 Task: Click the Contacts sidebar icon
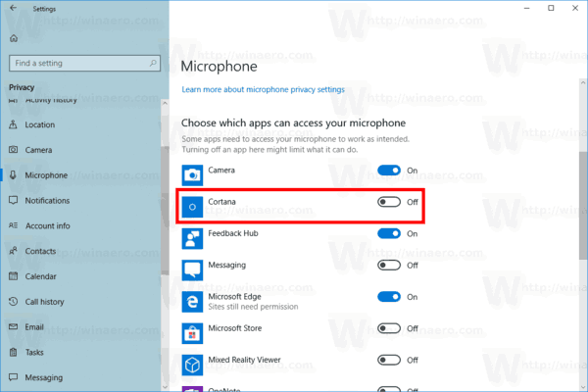click(x=13, y=251)
